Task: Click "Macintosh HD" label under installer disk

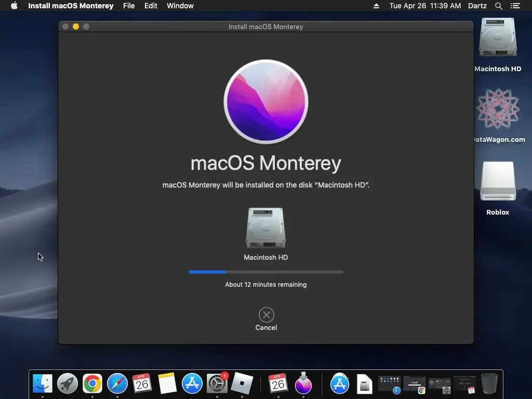Action: pyautogui.click(x=265, y=258)
